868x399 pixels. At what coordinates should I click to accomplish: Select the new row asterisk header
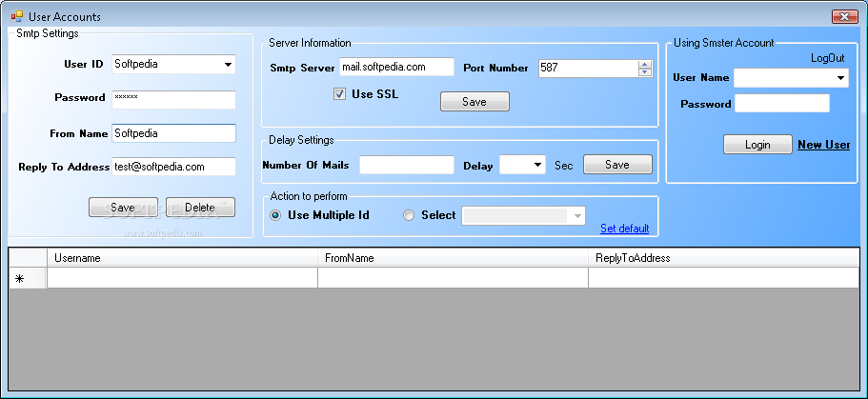[x=28, y=278]
